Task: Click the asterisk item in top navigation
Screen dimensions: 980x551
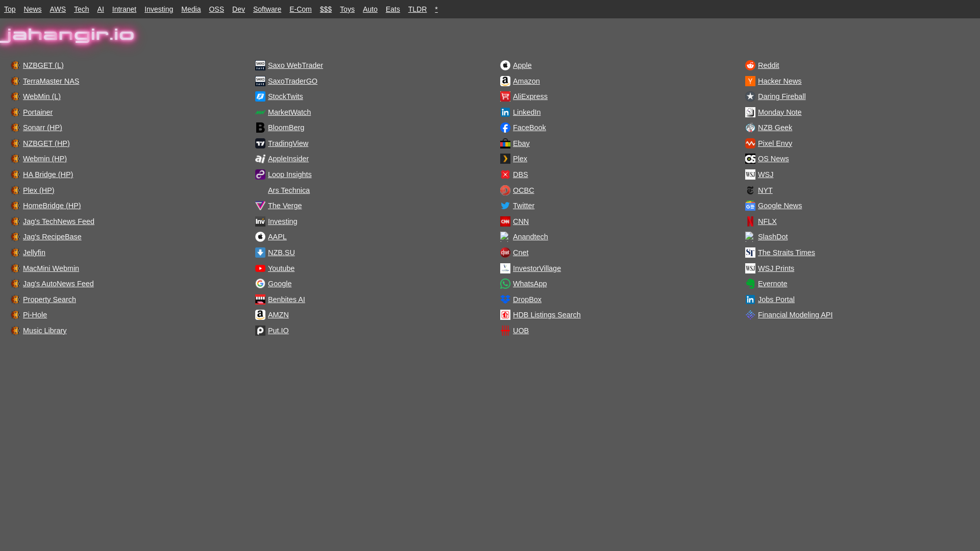Action: point(436,9)
